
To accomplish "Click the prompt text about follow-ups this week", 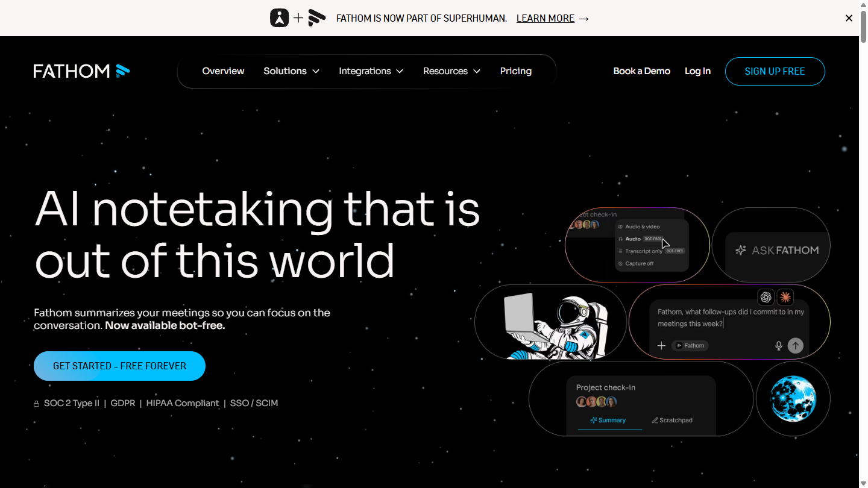I will pyautogui.click(x=731, y=318).
